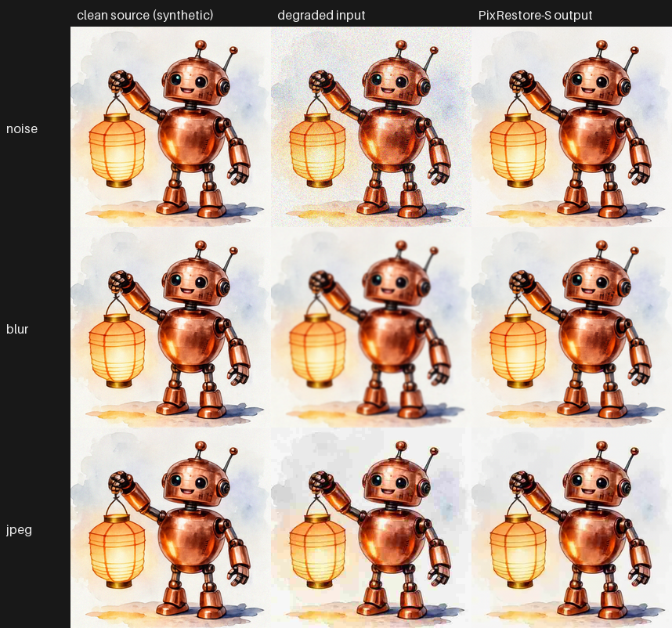This screenshot has width=672, height=628.
Task: Select the 'noise' row label
Action: (x=22, y=129)
